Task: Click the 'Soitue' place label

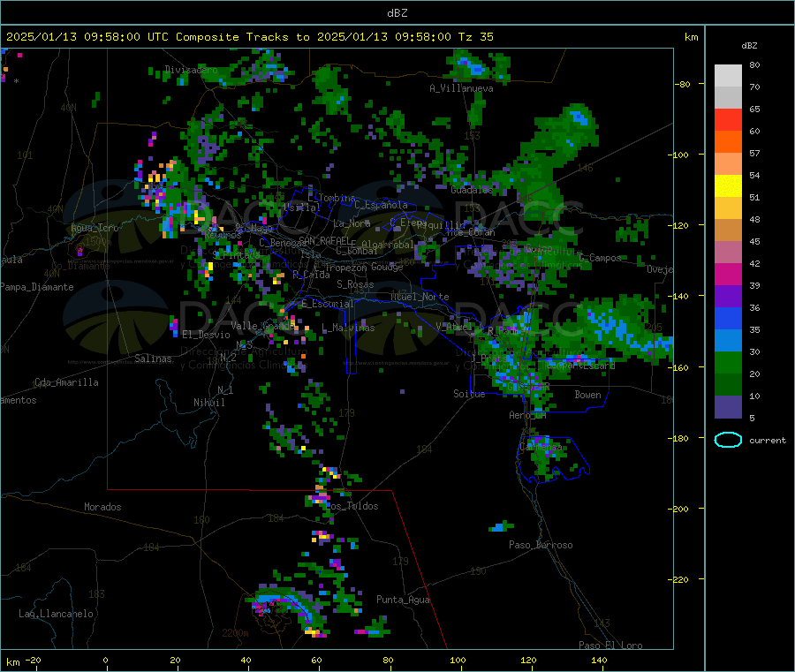Action: (469, 394)
